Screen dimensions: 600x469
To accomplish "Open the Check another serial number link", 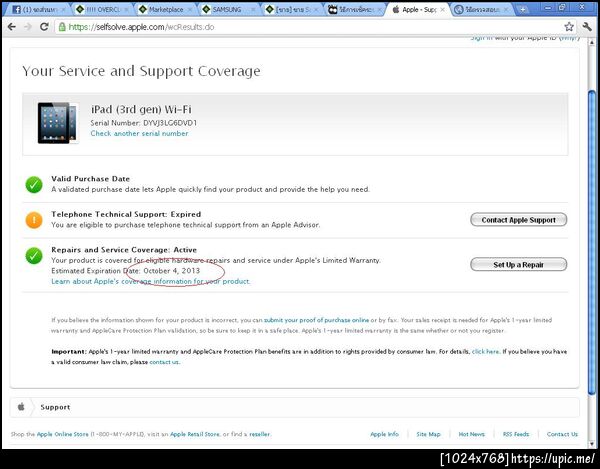I will pyautogui.click(x=139, y=134).
